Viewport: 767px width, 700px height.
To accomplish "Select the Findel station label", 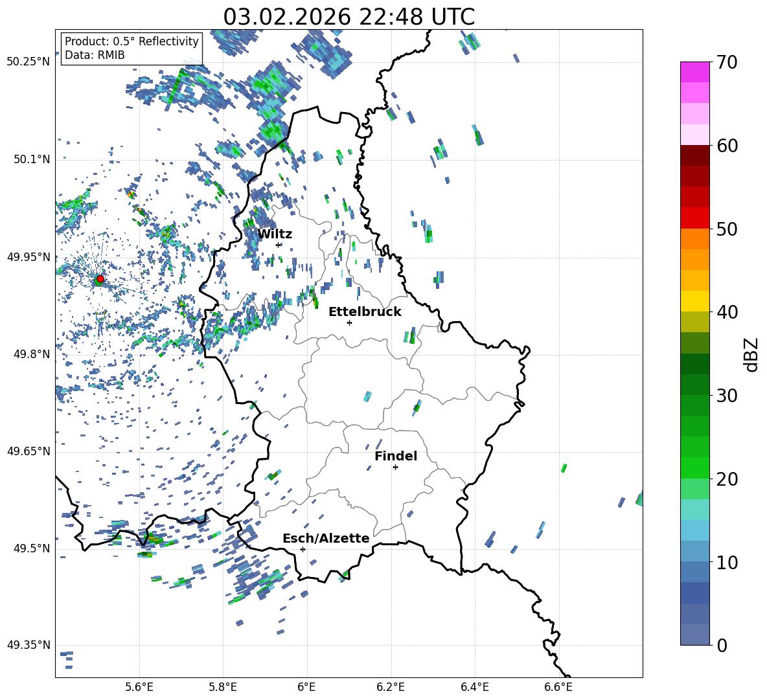I will click(x=396, y=456).
